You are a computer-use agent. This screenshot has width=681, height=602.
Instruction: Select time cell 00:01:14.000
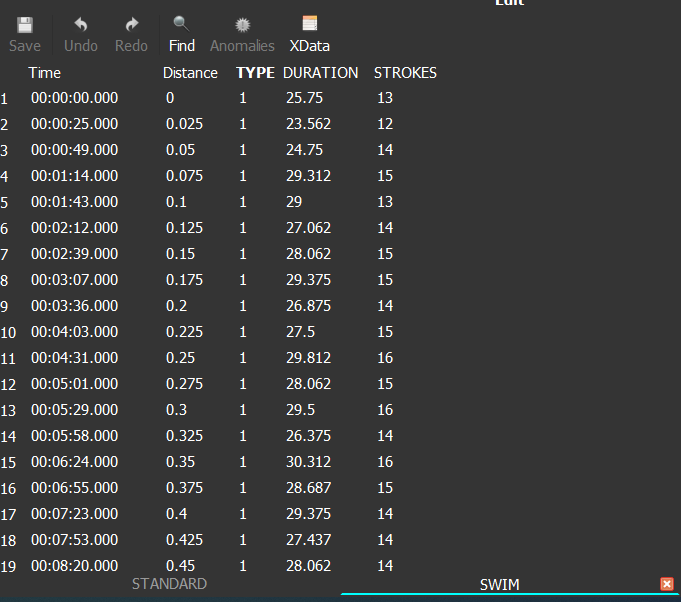75,176
